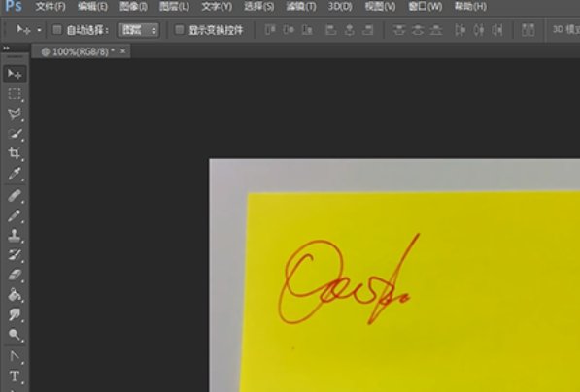This screenshot has width=580, height=392.
Task: Click the Align Vertical Centers icon
Action: tap(289, 30)
